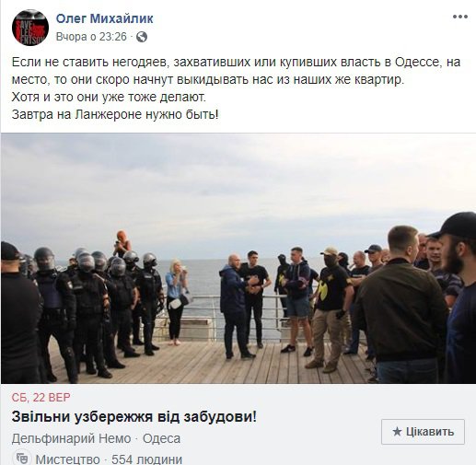This screenshot has width=476, height=465.
Task: Click the public globe privacy icon
Action: 142,37
